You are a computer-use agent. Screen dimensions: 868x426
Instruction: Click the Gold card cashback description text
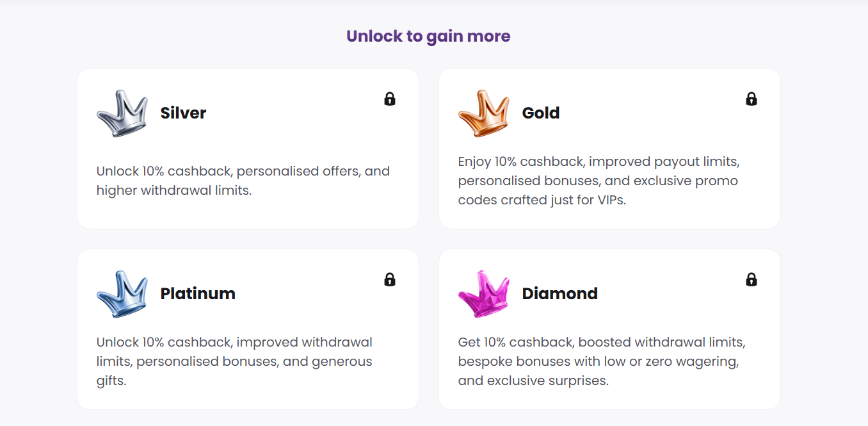(x=597, y=180)
